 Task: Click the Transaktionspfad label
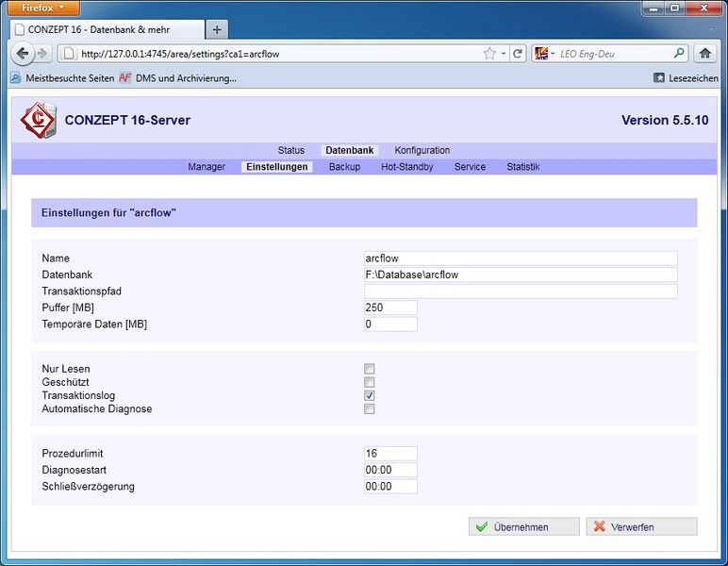82,291
